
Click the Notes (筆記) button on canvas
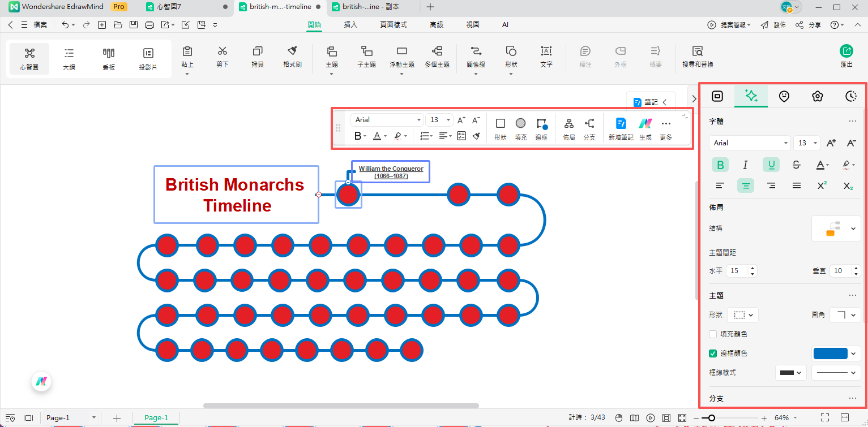pyautogui.click(x=650, y=102)
